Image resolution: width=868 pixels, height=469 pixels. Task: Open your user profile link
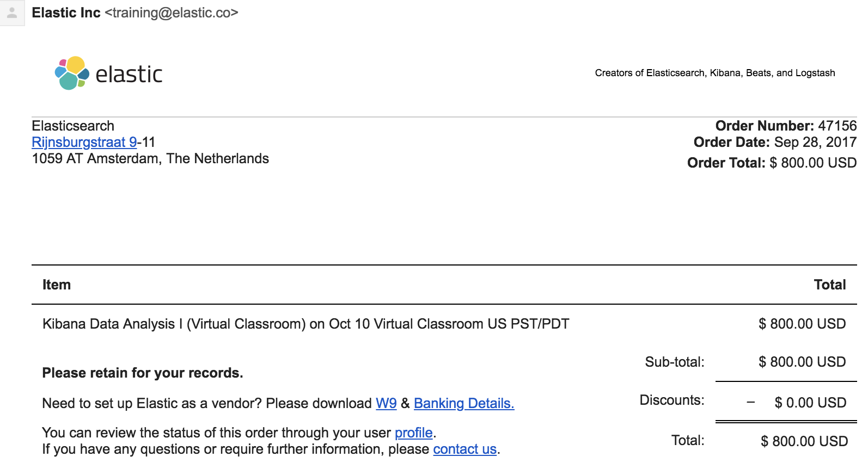[x=414, y=433]
